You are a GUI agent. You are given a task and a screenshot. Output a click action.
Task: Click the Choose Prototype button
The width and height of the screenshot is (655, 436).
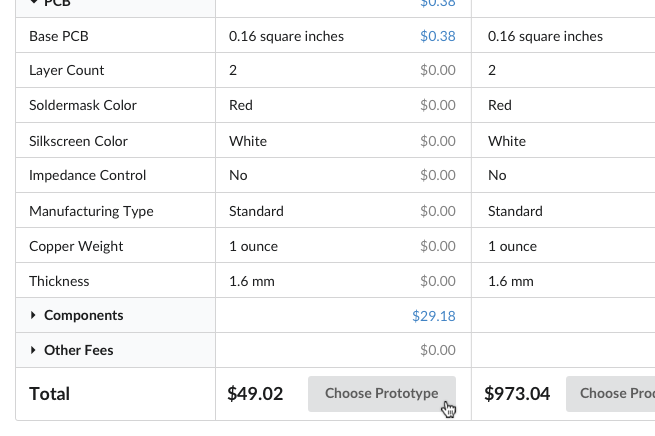coord(382,394)
